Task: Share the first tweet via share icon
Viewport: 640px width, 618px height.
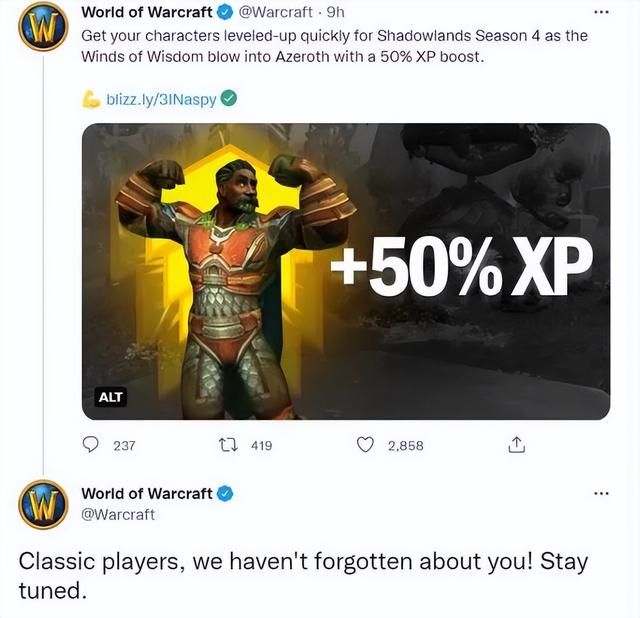Action: click(516, 445)
